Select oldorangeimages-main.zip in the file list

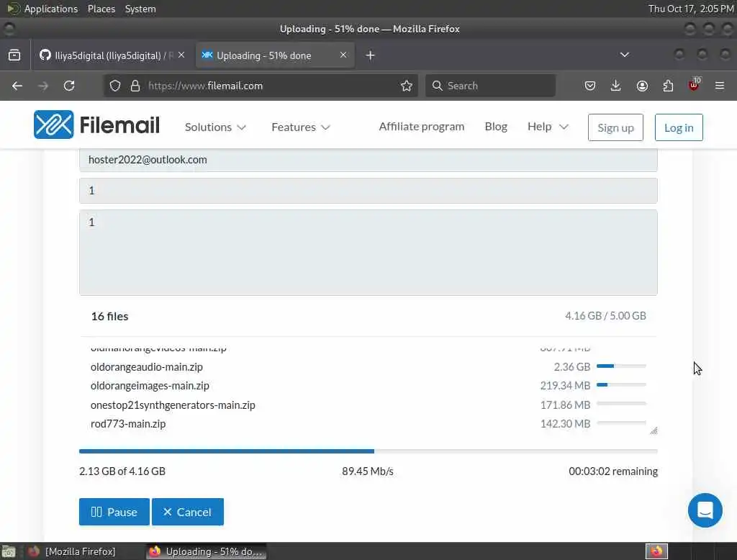(150, 386)
